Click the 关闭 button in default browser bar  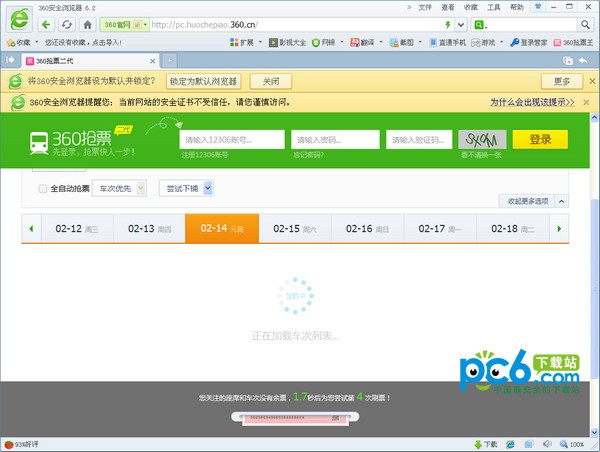271,81
